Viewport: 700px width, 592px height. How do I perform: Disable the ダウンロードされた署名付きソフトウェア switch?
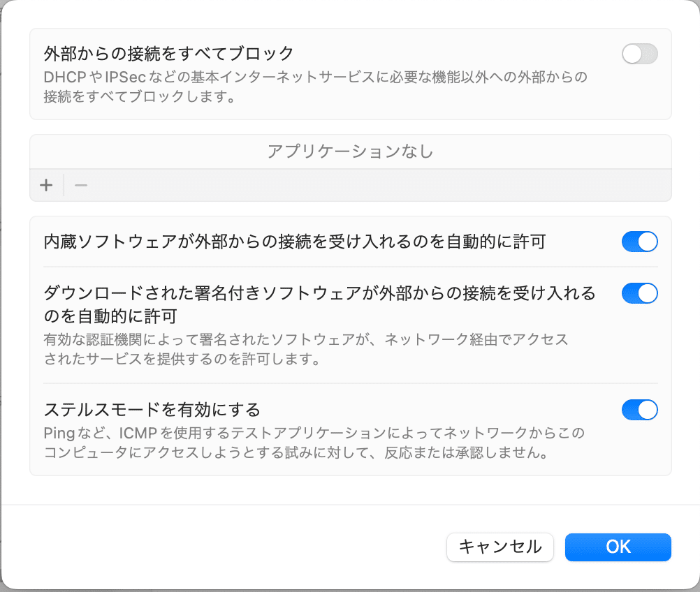point(639,293)
